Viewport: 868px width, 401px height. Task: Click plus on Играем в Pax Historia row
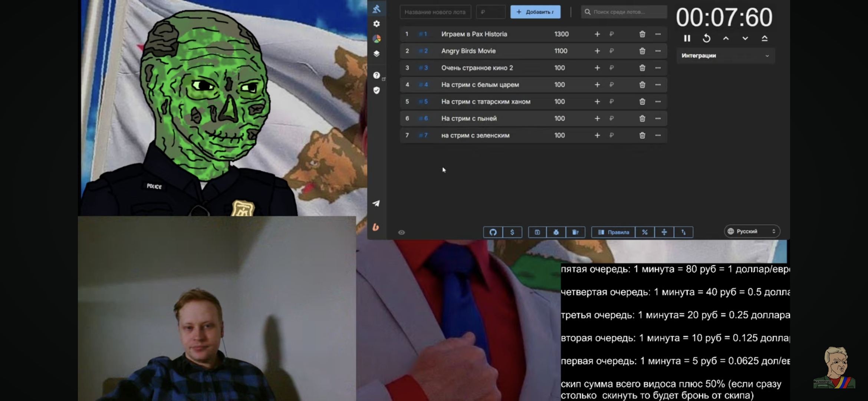(x=597, y=34)
